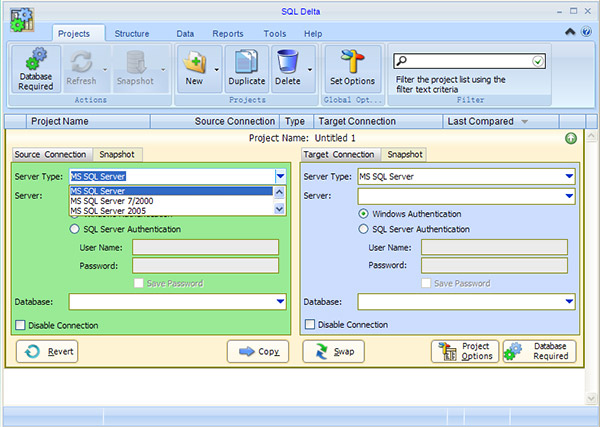Viewport: 600px width, 427px height.
Task: Click source User Name field
Action: coord(205,247)
